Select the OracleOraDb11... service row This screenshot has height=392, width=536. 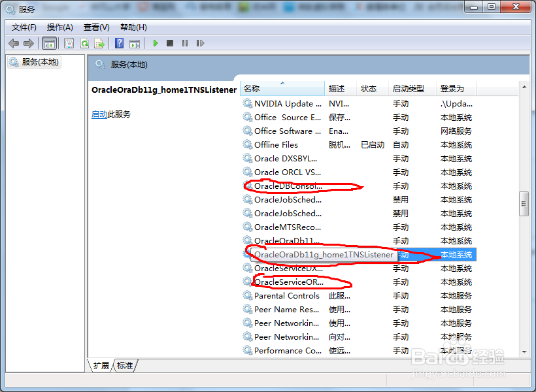point(359,240)
